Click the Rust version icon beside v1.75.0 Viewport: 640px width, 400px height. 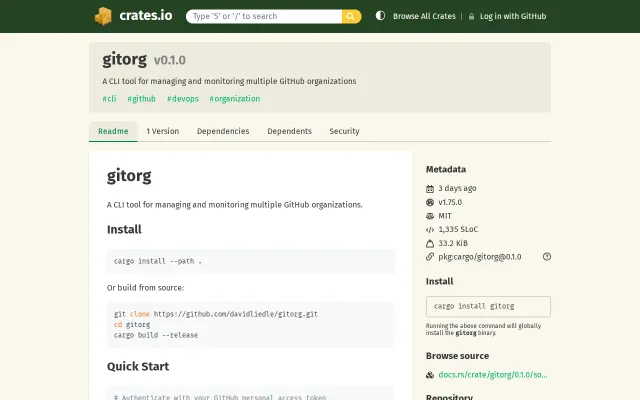(430, 202)
